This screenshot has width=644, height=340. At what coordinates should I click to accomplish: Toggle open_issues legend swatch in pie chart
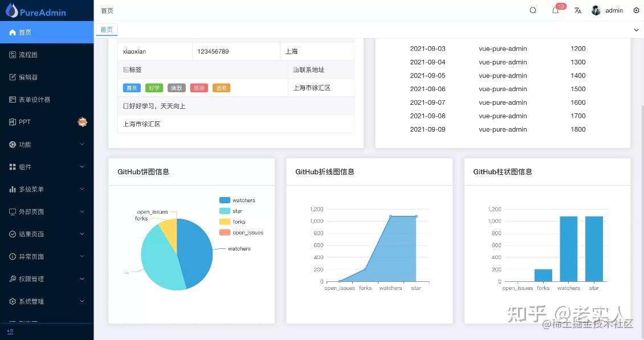coord(225,232)
